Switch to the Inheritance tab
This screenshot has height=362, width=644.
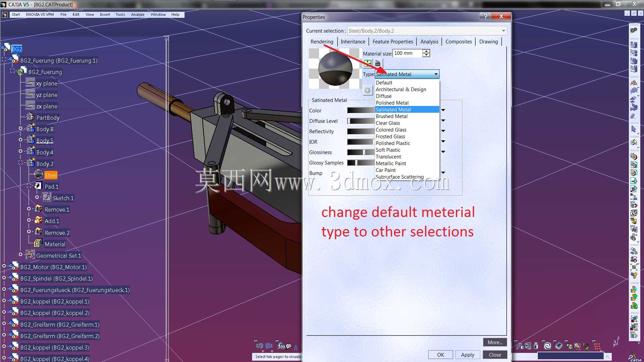pyautogui.click(x=353, y=42)
